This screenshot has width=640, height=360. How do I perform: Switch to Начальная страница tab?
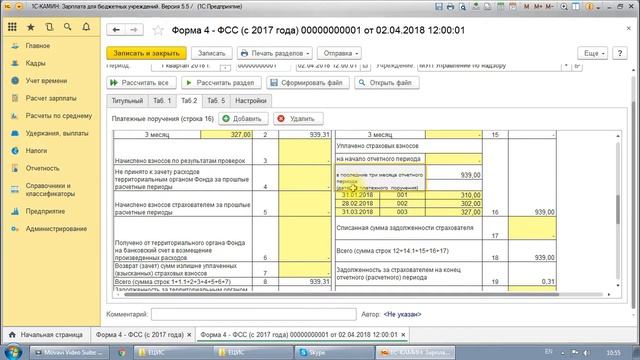pos(46,335)
